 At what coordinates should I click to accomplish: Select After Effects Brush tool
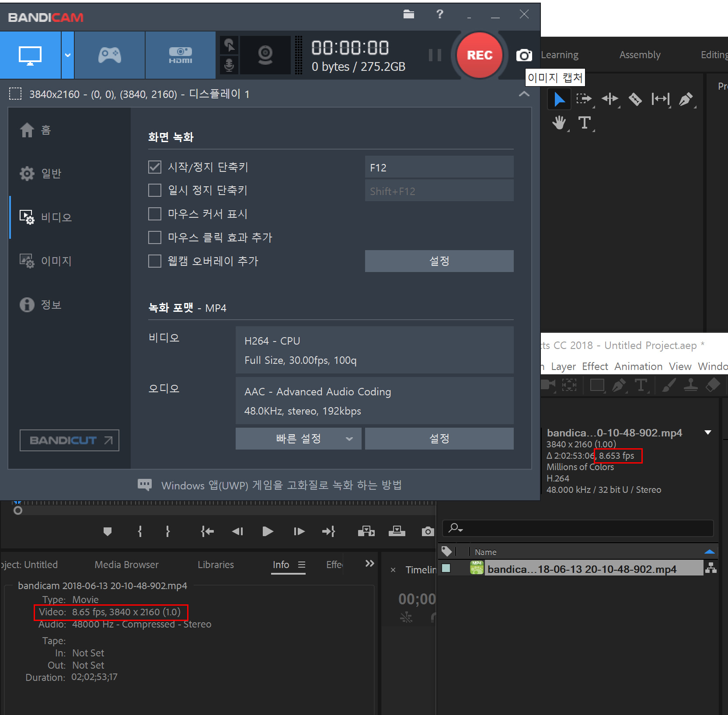[669, 385]
